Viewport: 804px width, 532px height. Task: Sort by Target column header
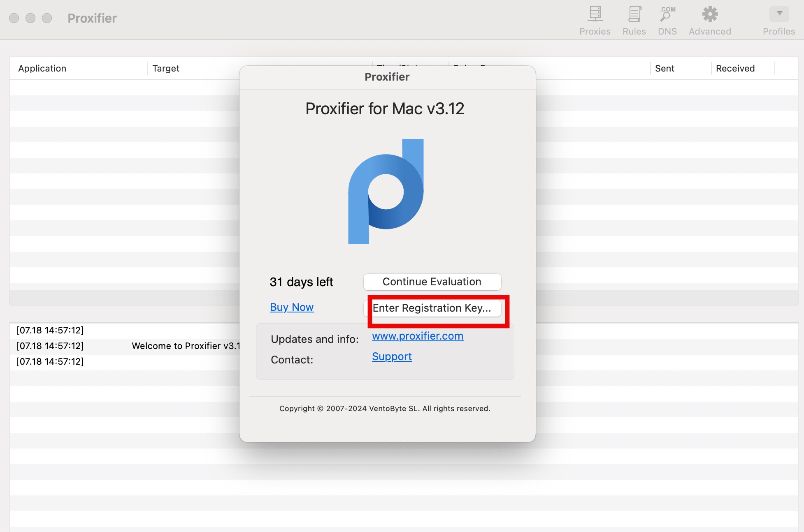click(x=166, y=68)
